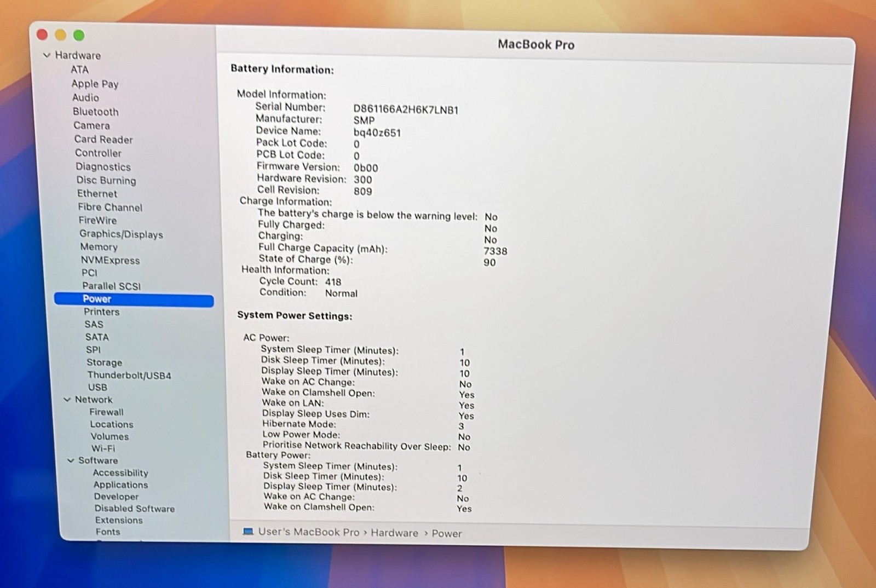Select Locations under Network
Image resolution: width=876 pixels, height=588 pixels.
click(112, 425)
